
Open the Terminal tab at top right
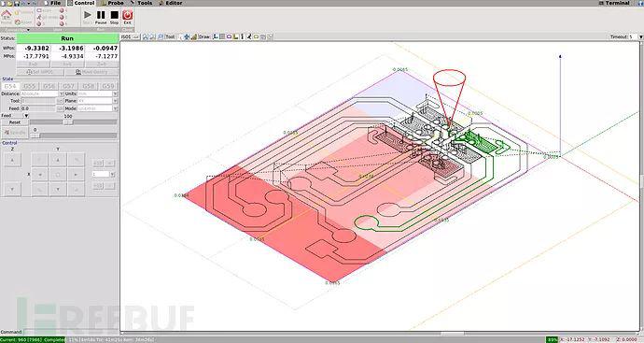click(614, 3)
